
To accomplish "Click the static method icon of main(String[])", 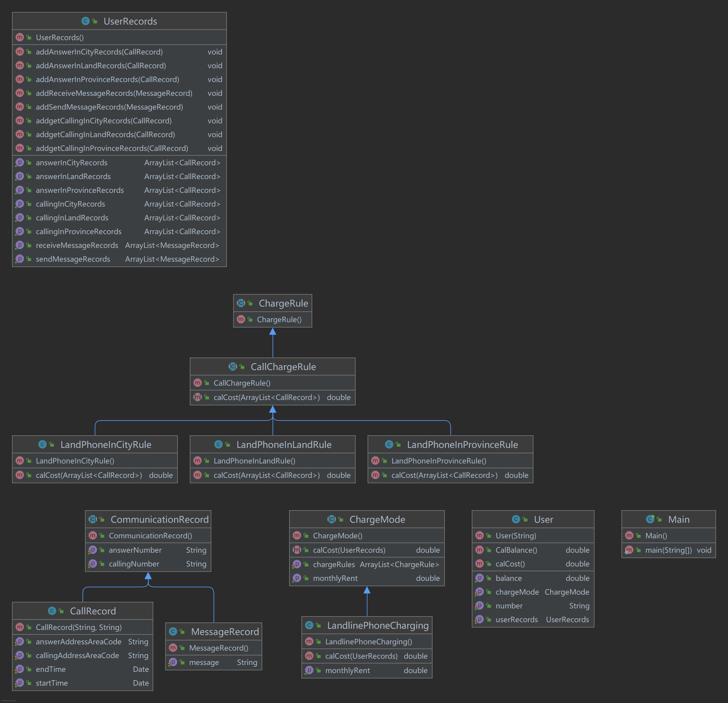I will [629, 550].
